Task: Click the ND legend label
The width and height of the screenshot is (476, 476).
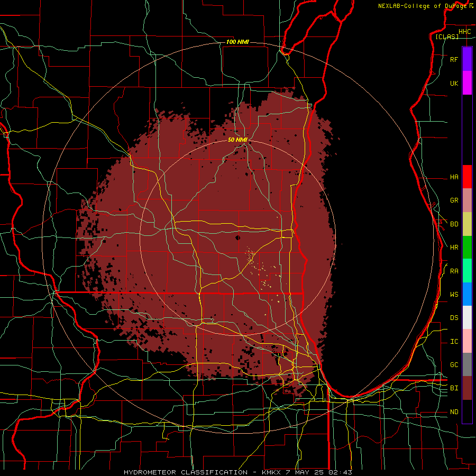Action: (x=454, y=412)
